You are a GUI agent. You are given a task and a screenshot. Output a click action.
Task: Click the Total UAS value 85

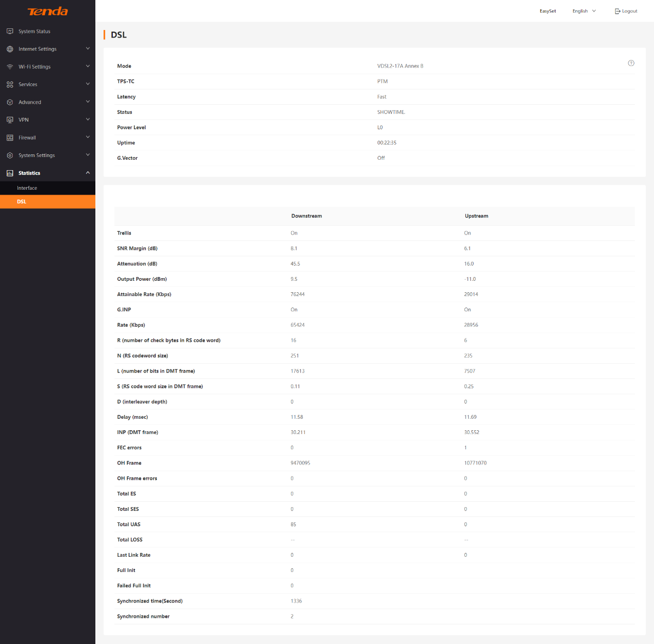coord(293,525)
